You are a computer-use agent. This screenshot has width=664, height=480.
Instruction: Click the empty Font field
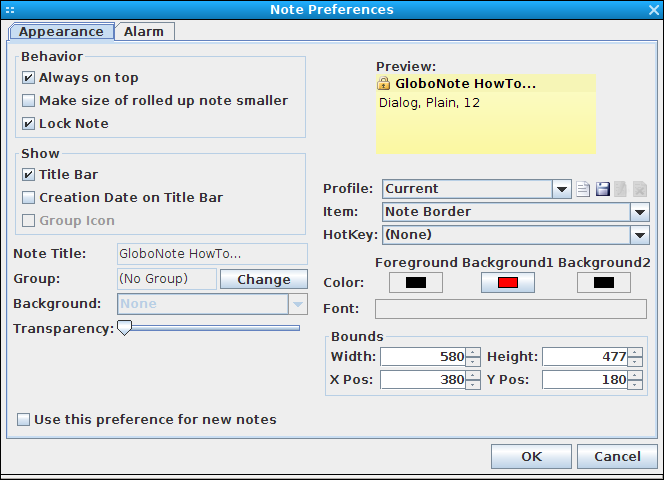(511, 309)
